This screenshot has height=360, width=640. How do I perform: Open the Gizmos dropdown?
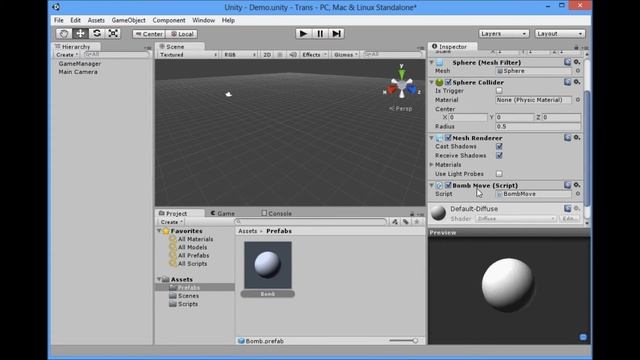point(345,55)
